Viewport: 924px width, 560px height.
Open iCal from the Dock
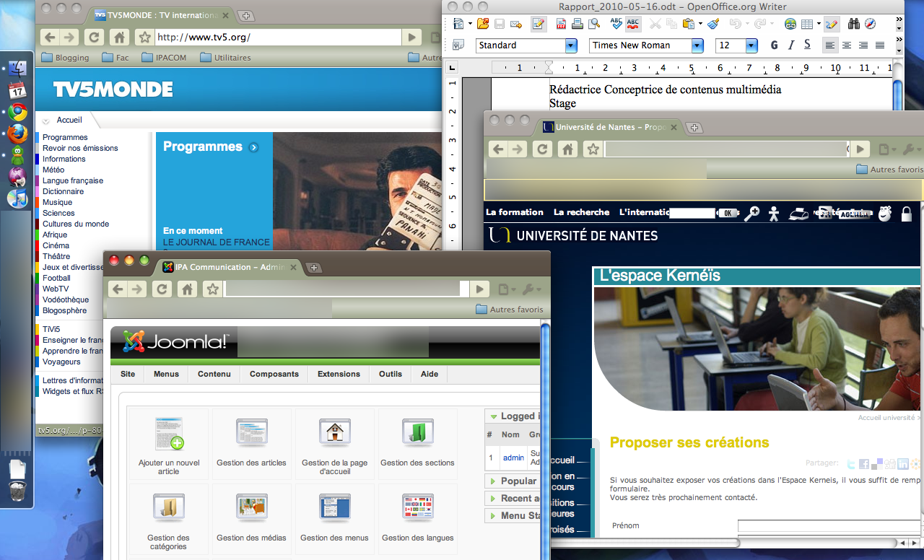click(x=17, y=90)
